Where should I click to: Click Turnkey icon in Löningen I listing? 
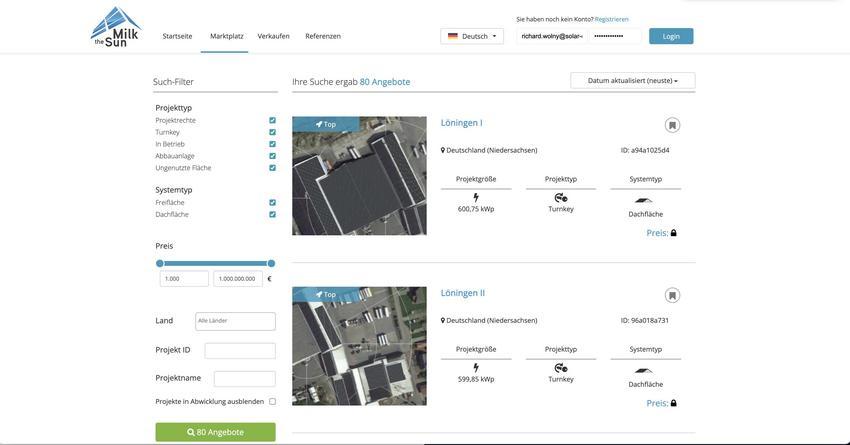[x=561, y=197]
